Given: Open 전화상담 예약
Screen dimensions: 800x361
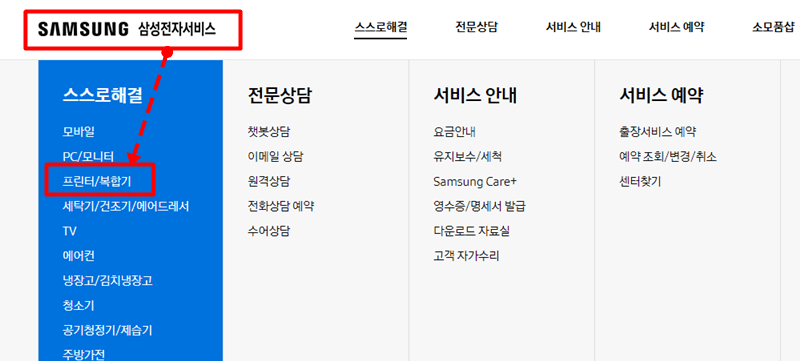Looking at the screenshot, I should [280, 207].
